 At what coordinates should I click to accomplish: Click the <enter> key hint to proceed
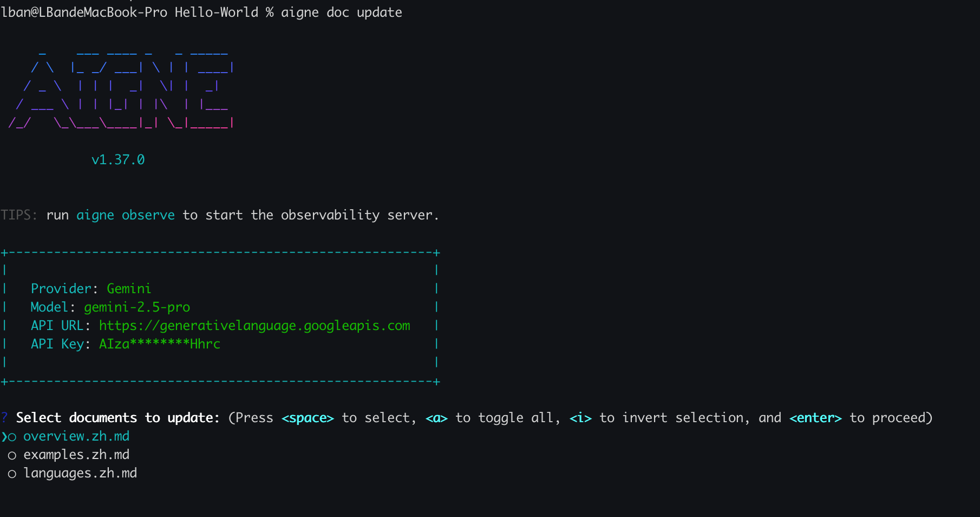pyautogui.click(x=815, y=418)
